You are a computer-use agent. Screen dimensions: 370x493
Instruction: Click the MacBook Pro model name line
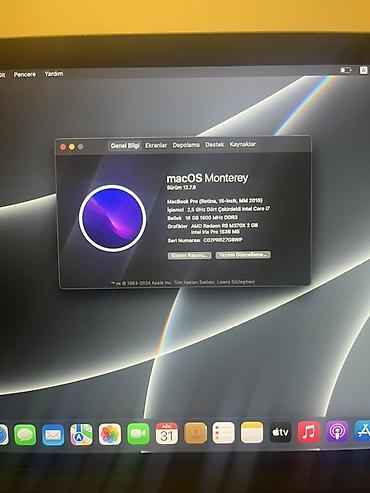tap(215, 201)
